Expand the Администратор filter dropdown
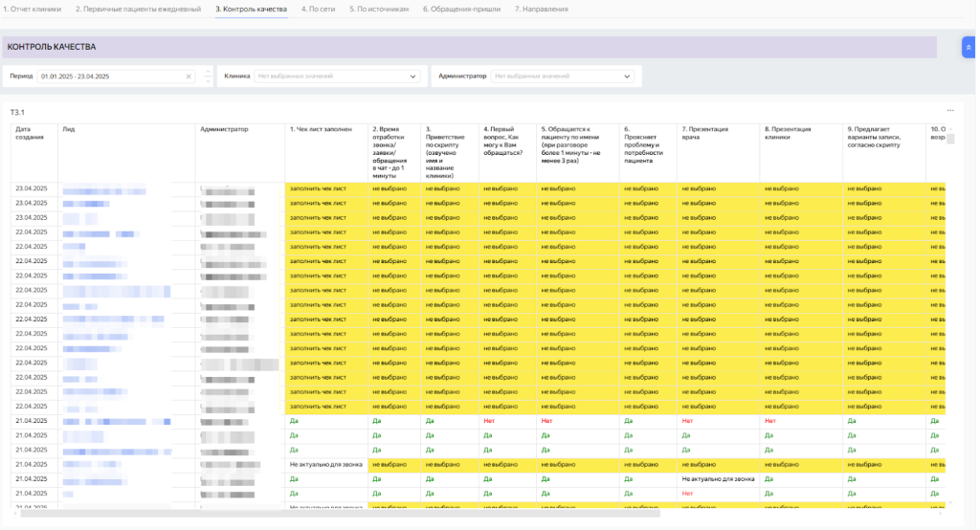Image resolution: width=980 pixels, height=530 pixels. tap(627, 77)
